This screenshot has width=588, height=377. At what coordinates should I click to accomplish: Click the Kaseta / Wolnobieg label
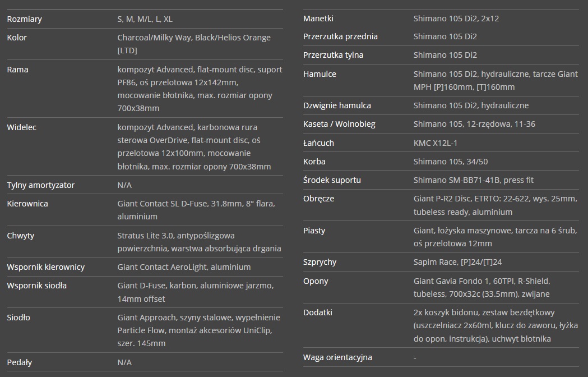(x=339, y=124)
